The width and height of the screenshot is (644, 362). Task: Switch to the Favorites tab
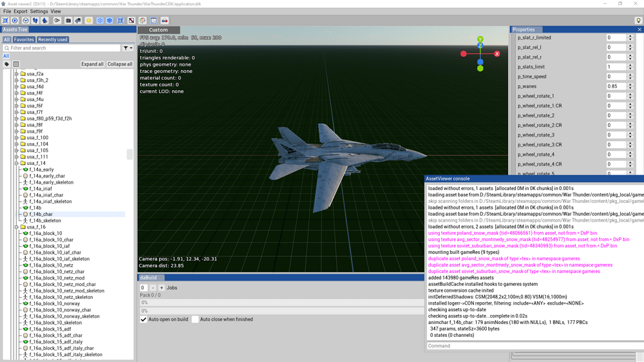point(24,39)
